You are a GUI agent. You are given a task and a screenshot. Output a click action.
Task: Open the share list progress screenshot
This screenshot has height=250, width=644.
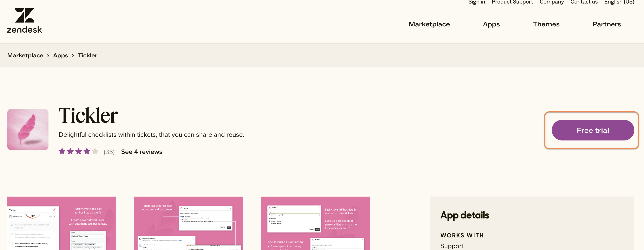pyautogui.click(x=189, y=223)
